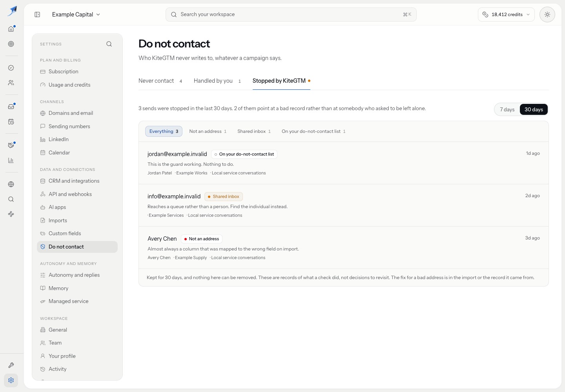This screenshot has width=565, height=392.
Task: Select the 30 days range
Action: click(x=534, y=109)
